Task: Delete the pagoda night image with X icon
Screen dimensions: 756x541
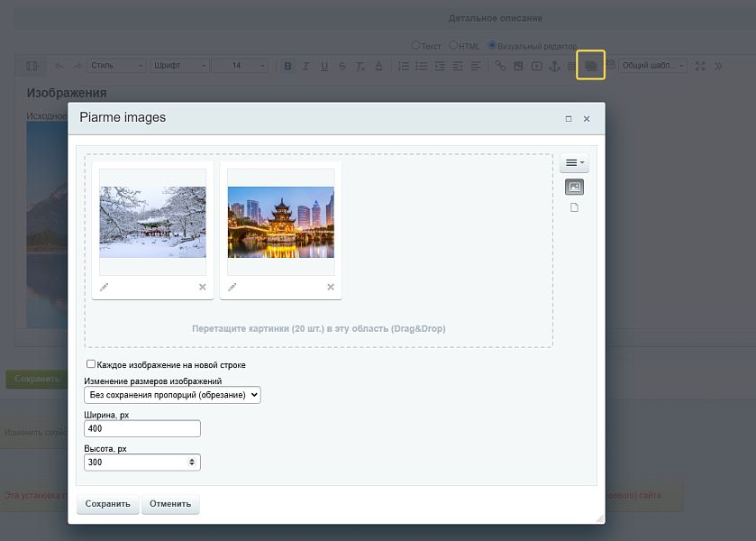Action: point(331,287)
